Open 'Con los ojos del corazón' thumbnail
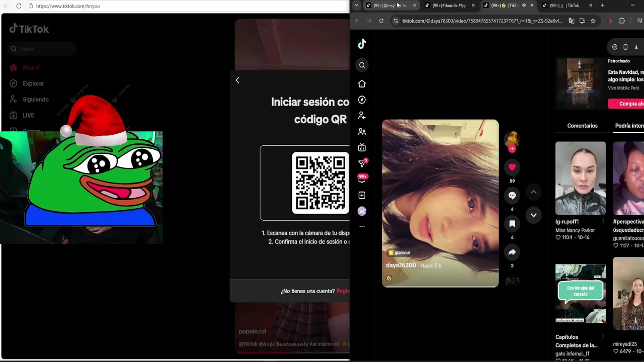Viewport: 644px width, 362px height. point(581,294)
